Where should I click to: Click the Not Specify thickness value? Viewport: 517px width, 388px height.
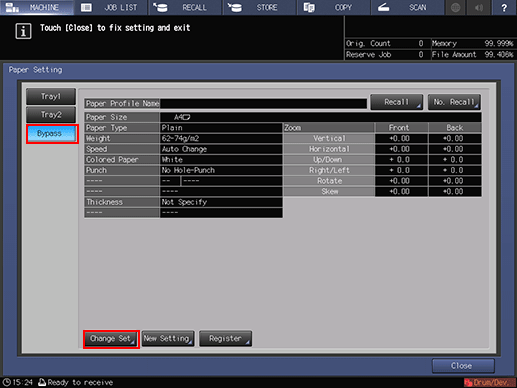click(221, 202)
